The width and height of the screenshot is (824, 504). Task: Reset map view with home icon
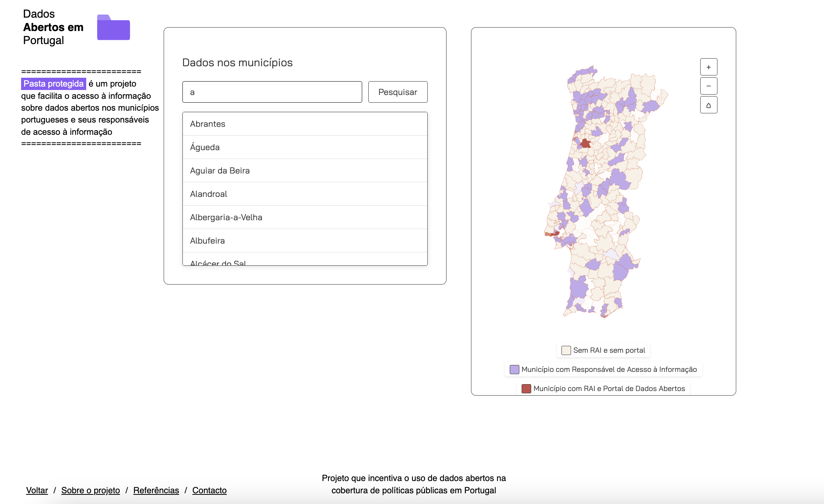click(x=708, y=105)
